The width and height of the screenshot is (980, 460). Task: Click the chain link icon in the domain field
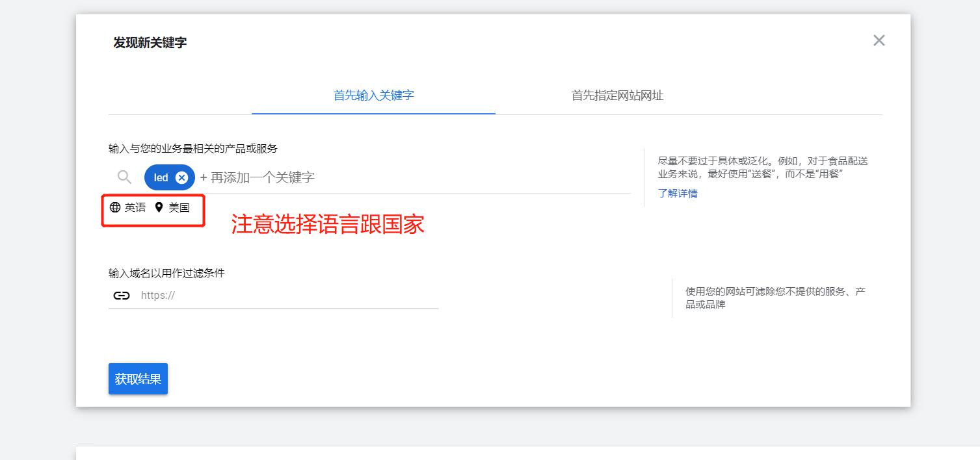pos(122,295)
